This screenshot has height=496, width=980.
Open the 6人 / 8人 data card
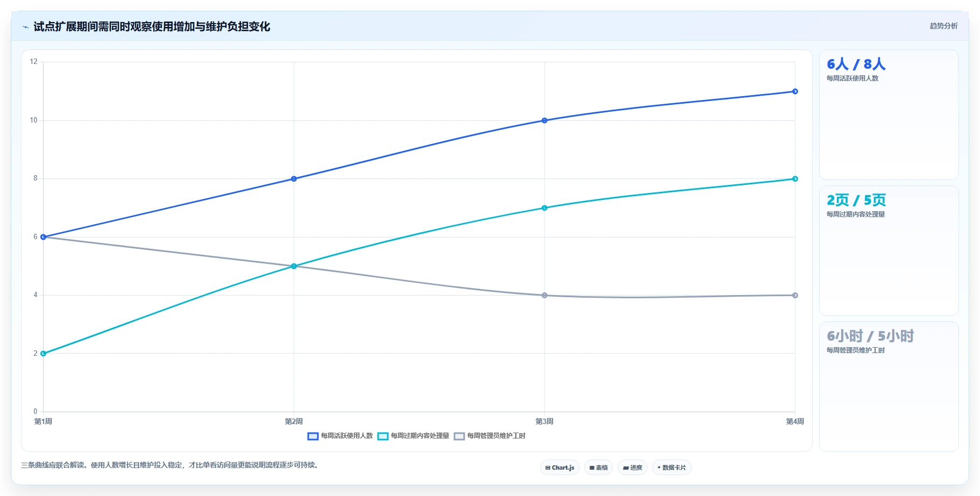pyautogui.click(x=889, y=115)
